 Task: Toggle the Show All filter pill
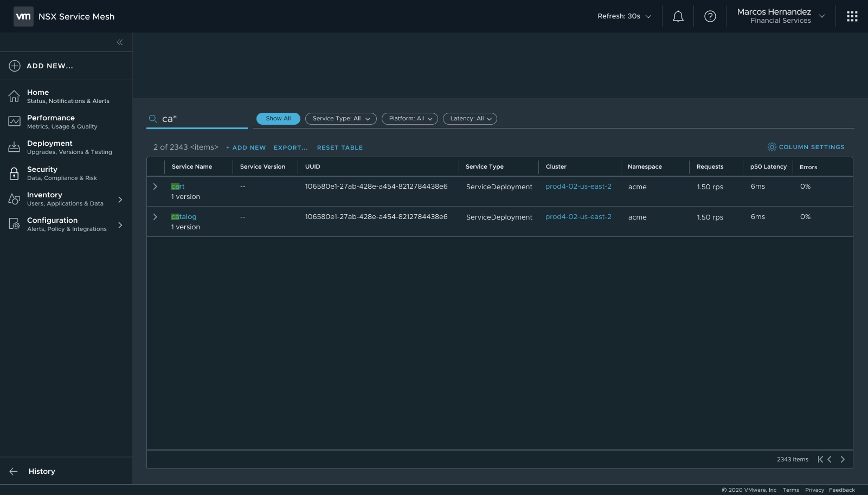(278, 119)
